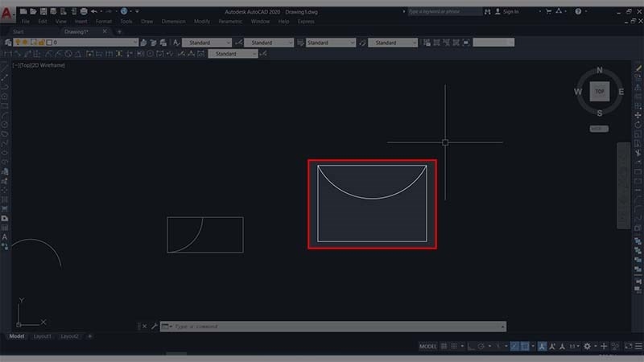The width and height of the screenshot is (644, 362).
Task: Click the Customization menu icon in status bar
Action: tap(637, 347)
